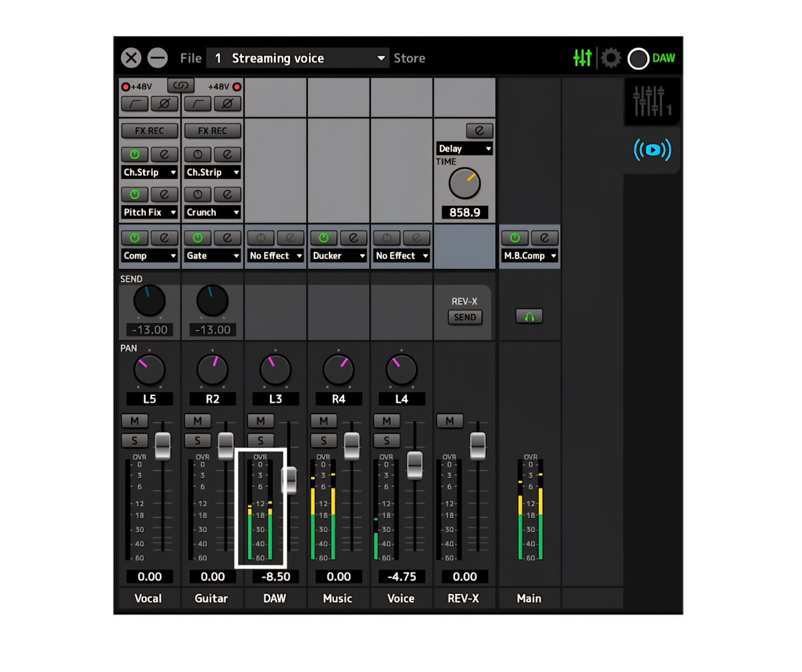The height and width of the screenshot is (672, 802).
Task: Open the editor for Vocal's Comp effect
Action: pyautogui.click(x=164, y=238)
